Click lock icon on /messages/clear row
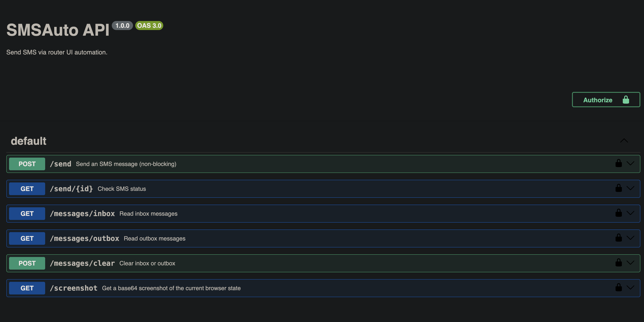The image size is (644, 322). click(x=618, y=263)
